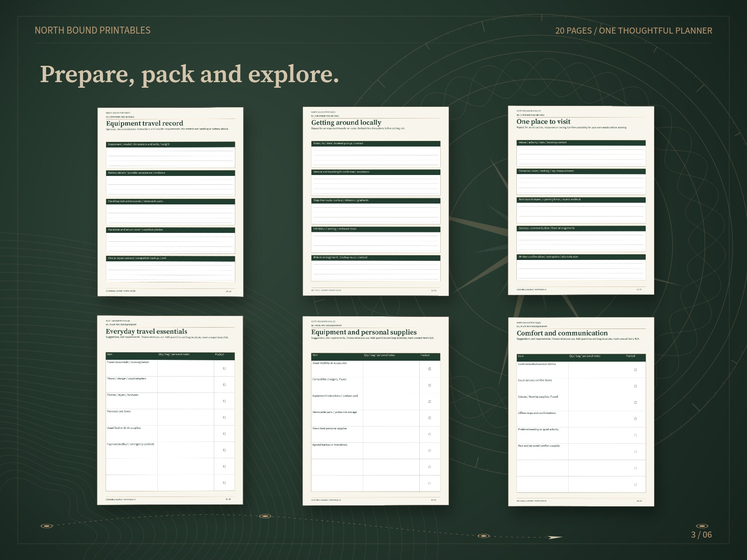The width and height of the screenshot is (747, 560).
Task: Click the '3 / 06' slide counter
Action: (701, 535)
